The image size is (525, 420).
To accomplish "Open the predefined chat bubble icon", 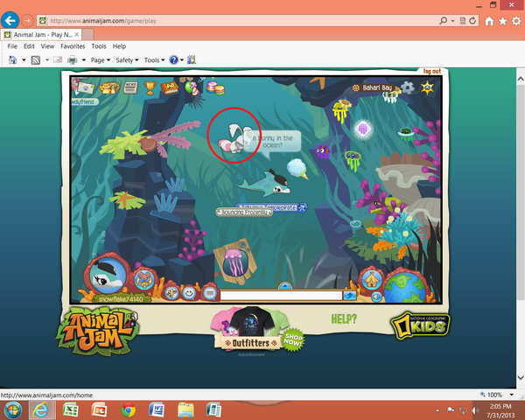I will click(210, 294).
